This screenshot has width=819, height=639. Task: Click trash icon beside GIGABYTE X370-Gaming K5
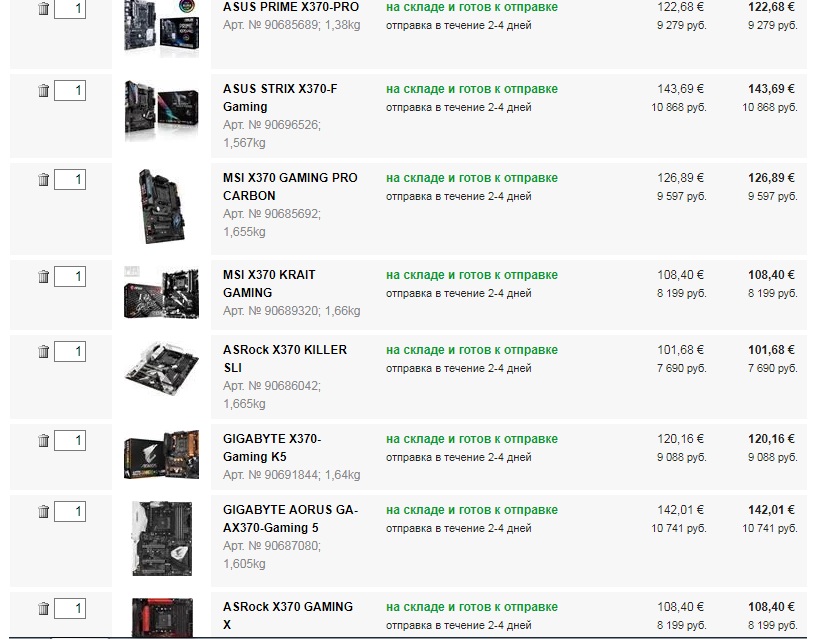(44, 440)
